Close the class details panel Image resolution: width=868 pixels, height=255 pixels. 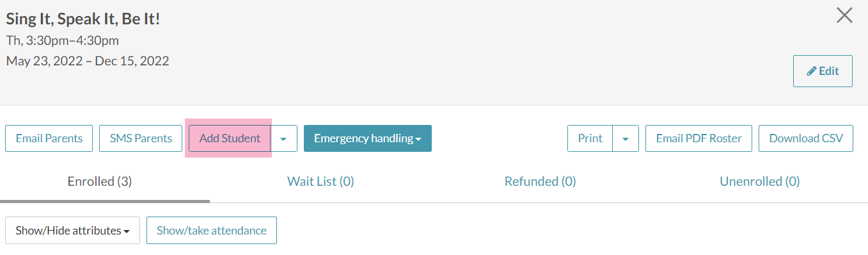click(844, 16)
